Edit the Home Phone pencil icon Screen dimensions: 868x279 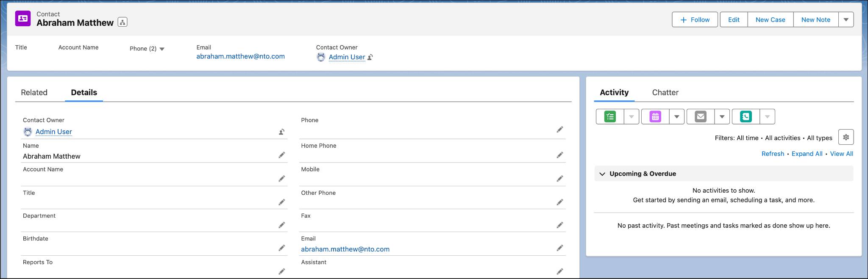tap(560, 155)
